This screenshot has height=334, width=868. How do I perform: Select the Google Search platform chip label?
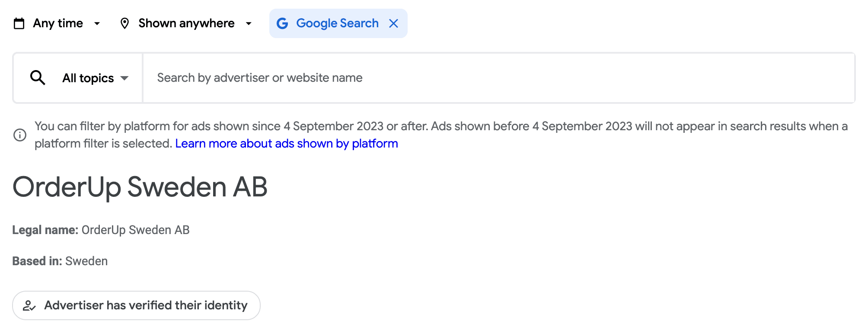tap(337, 23)
